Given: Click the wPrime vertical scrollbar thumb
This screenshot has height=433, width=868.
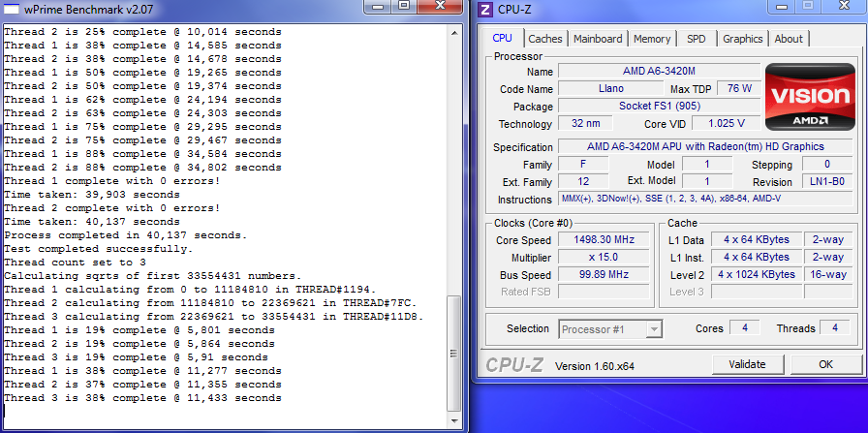Looking at the screenshot, I should 454,354.
